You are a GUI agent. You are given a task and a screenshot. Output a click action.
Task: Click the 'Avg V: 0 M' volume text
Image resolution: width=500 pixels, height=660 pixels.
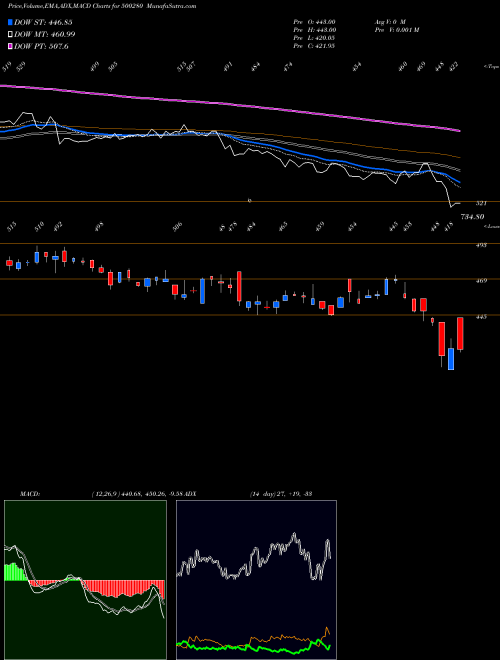tap(390, 22)
